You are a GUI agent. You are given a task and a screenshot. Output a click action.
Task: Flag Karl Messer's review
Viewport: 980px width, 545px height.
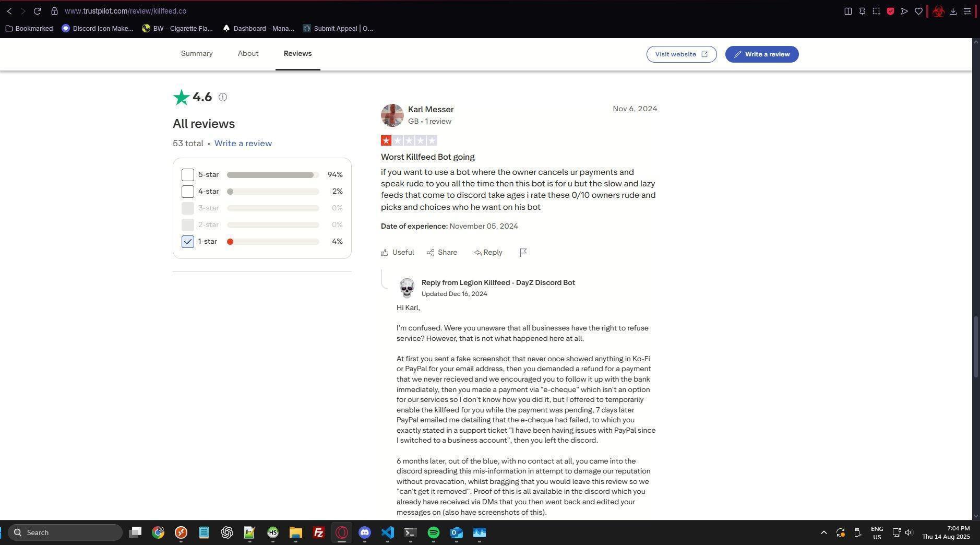pos(523,253)
